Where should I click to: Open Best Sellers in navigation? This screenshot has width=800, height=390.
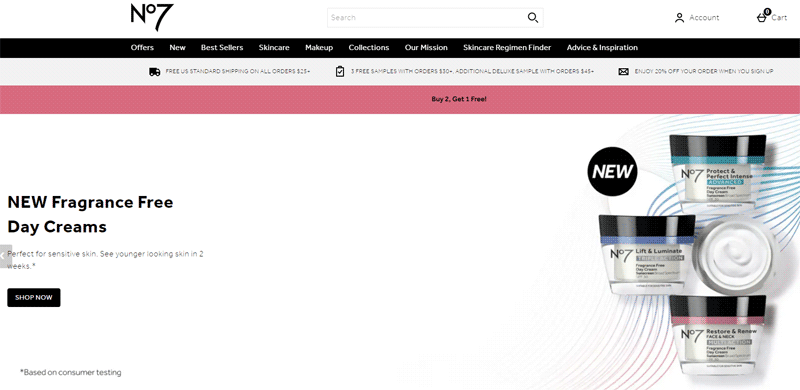point(222,47)
